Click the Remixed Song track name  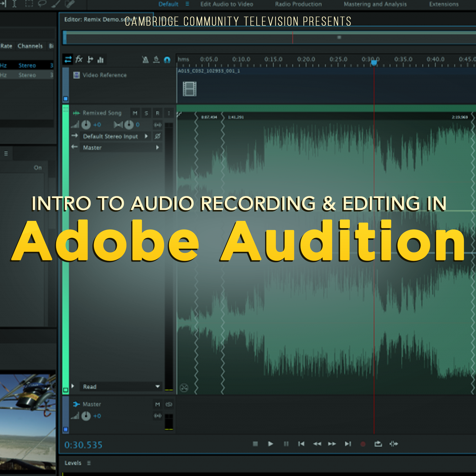point(102,113)
